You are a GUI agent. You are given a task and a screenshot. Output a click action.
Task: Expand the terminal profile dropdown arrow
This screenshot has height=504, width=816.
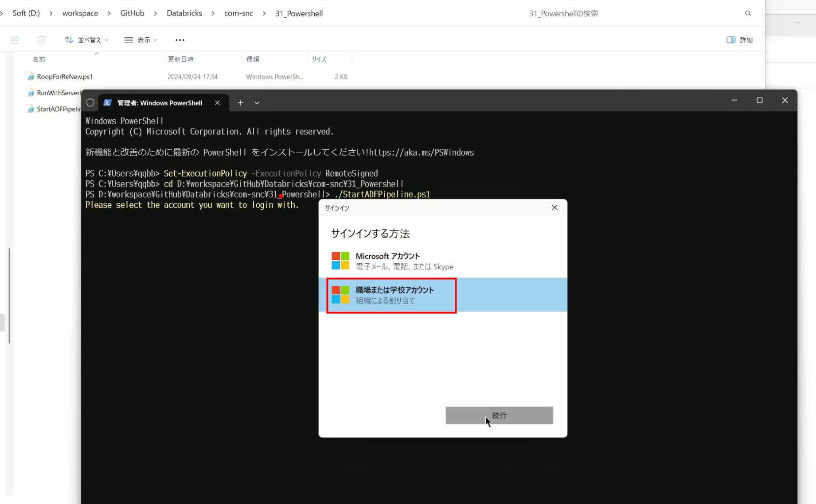(257, 103)
